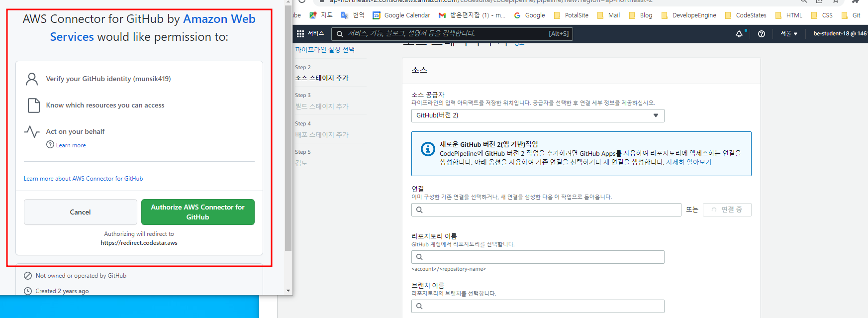Open the HTML bookmark folder
868x318 pixels.
click(x=789, y=15)
